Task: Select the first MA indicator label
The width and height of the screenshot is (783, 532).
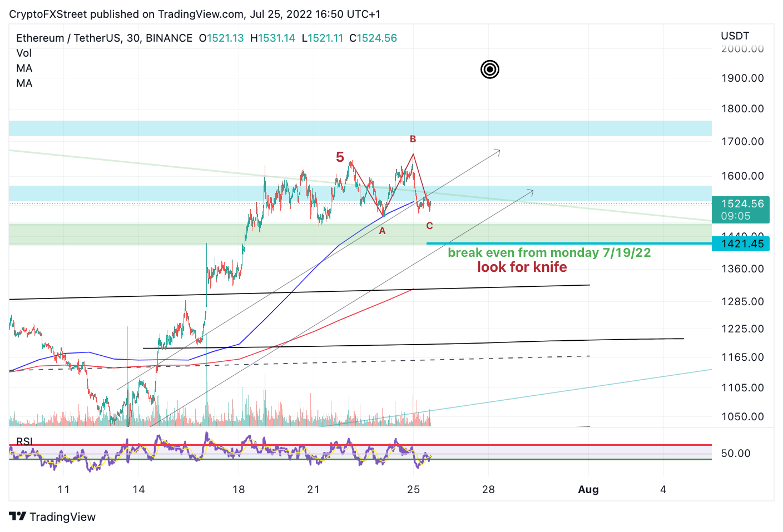Action: [x=24, y=68]
